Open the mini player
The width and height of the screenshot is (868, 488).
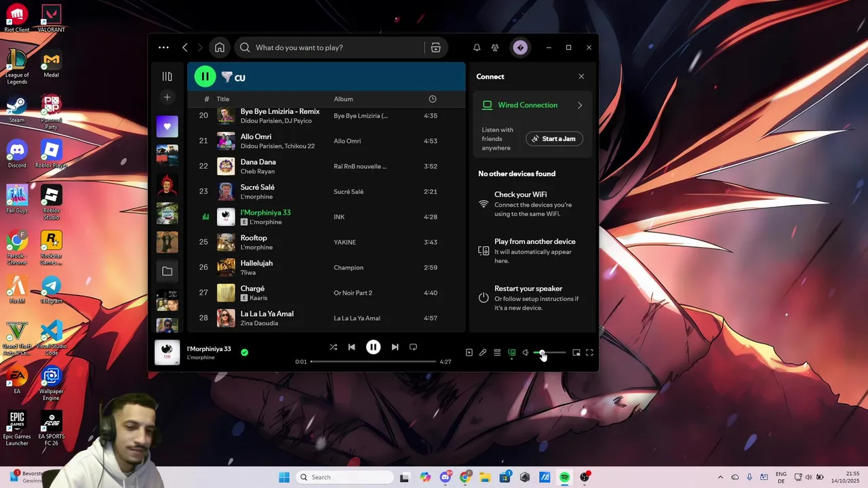pos(576,352)
